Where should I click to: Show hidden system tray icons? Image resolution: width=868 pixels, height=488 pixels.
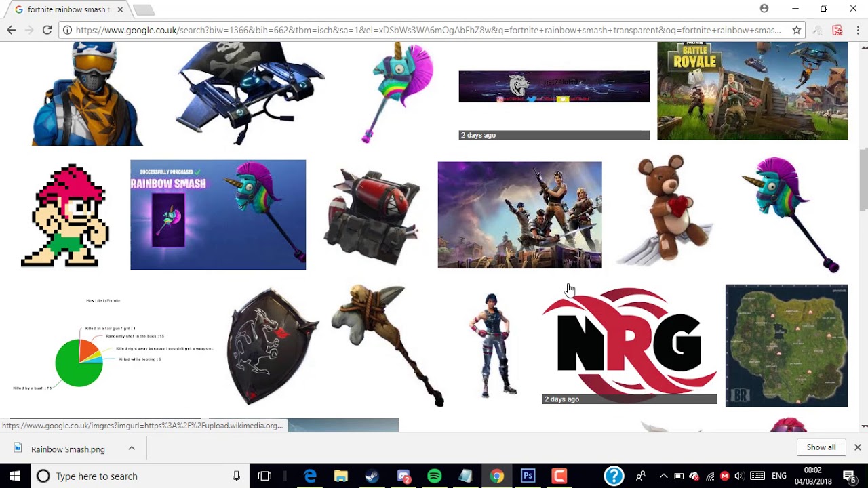pos(663,476)
